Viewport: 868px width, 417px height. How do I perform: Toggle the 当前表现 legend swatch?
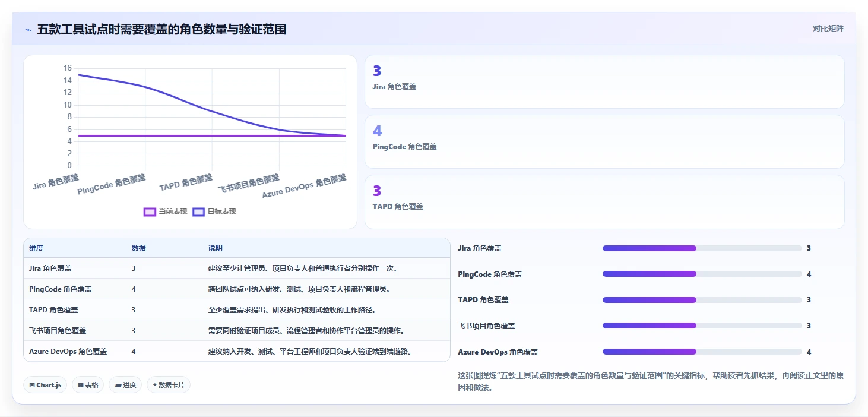(150, 211)
